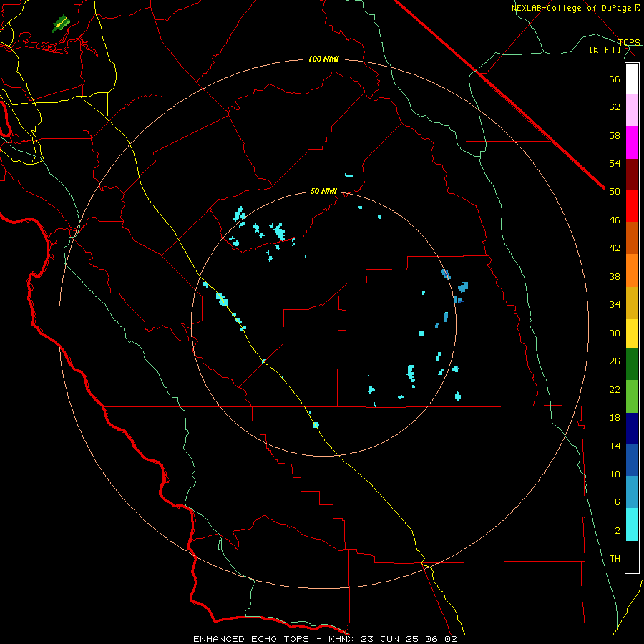Click the legend value "10"
Screen dimensions: 644x644
(x=615, y=474)
